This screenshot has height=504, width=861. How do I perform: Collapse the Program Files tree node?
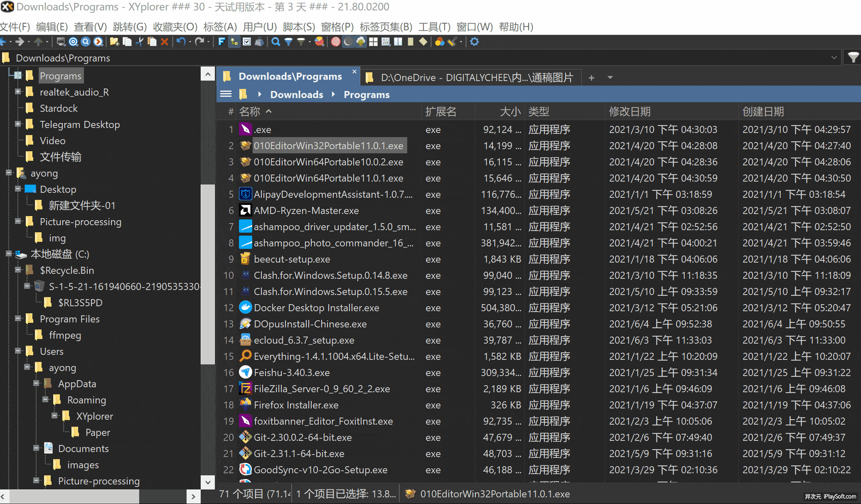[x=18, y=318]
